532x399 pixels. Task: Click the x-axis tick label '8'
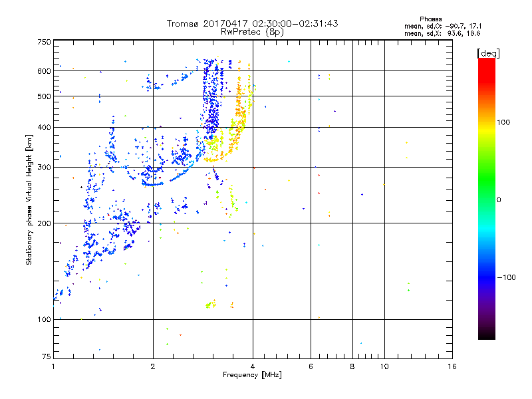pos(352,366)
